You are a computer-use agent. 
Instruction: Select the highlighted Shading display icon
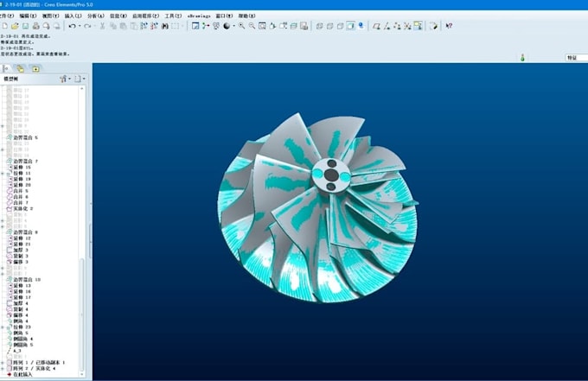coord(350,26)
